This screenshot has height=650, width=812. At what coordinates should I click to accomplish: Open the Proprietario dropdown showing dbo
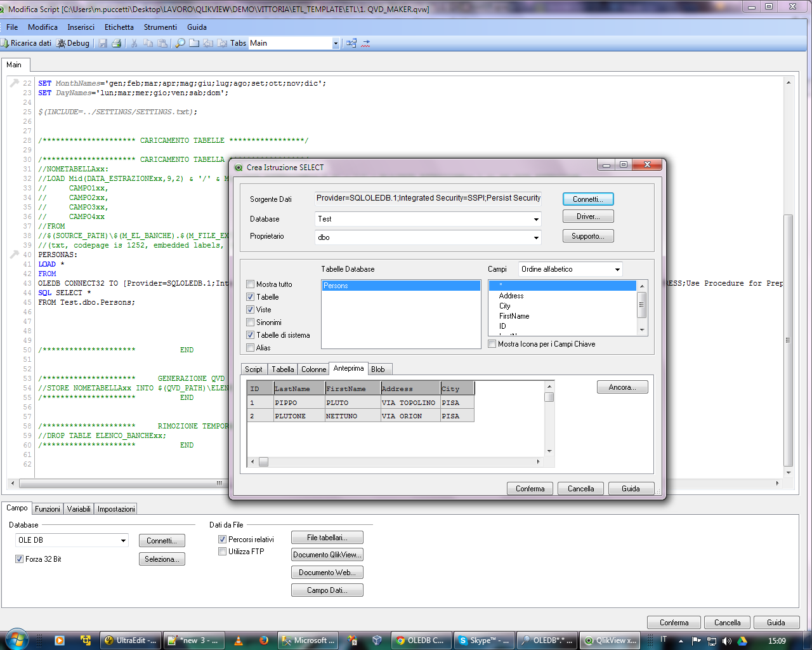click(536, 237)
